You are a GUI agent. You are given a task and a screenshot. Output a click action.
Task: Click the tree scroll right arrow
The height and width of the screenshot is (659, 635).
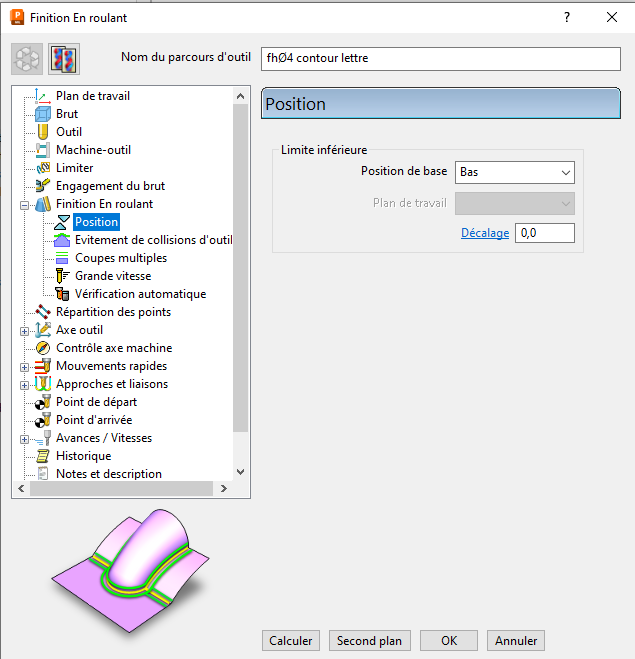(224, 488)
